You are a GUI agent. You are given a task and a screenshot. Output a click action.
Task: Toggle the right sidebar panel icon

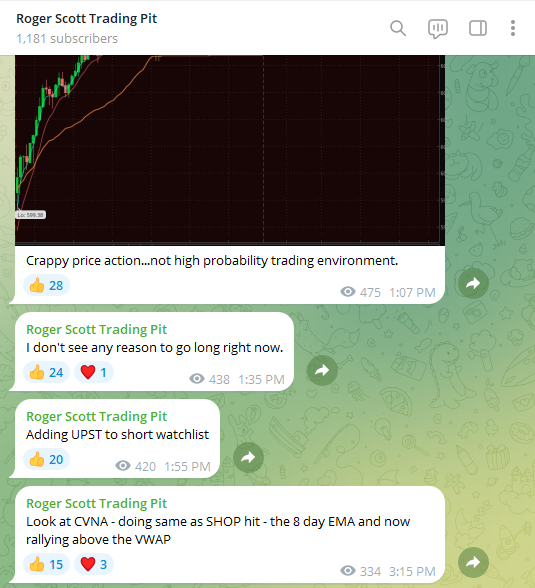(x=478, y=28)
